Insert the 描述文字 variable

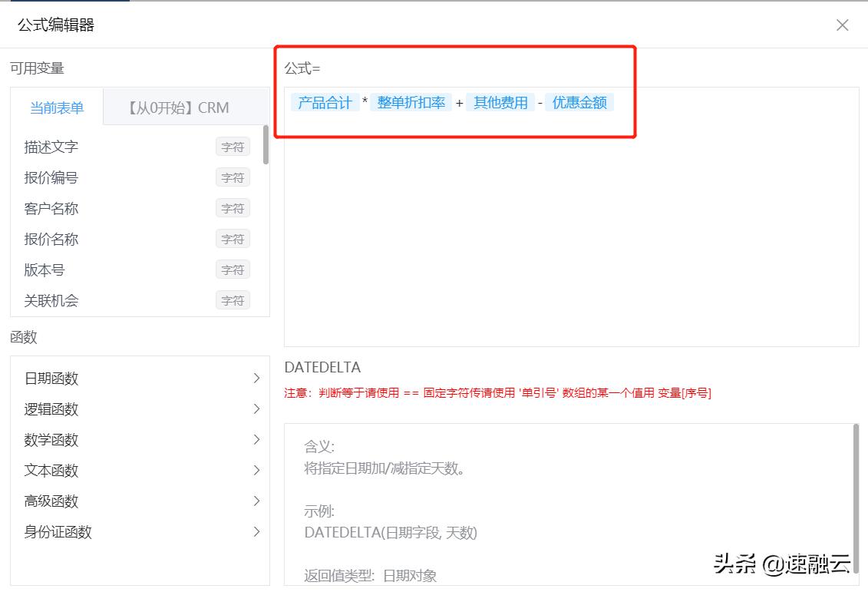tap(51, 147)
